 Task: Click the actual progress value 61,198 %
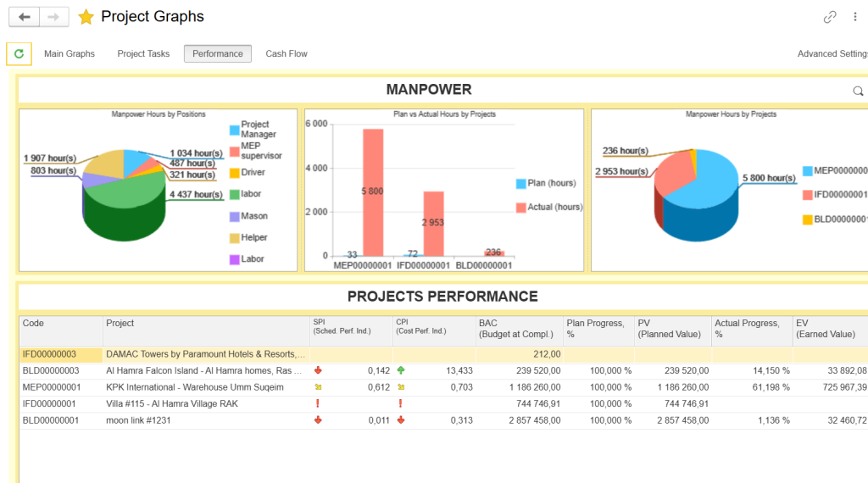[x=771, y=387]
